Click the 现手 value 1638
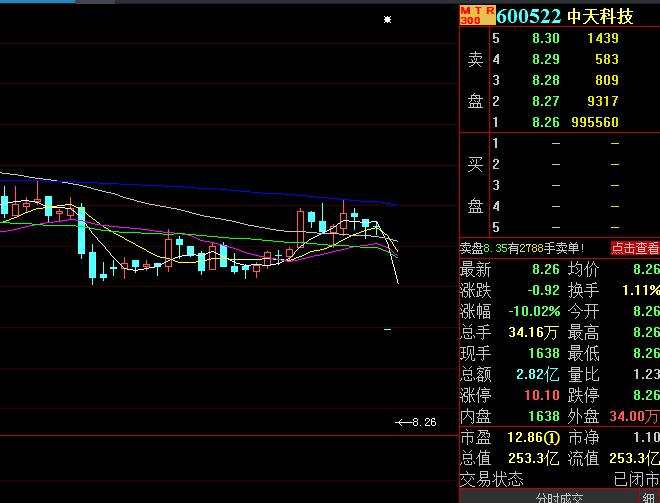The image size is (660, 503). pyautogui.click(x=544, y=353)
